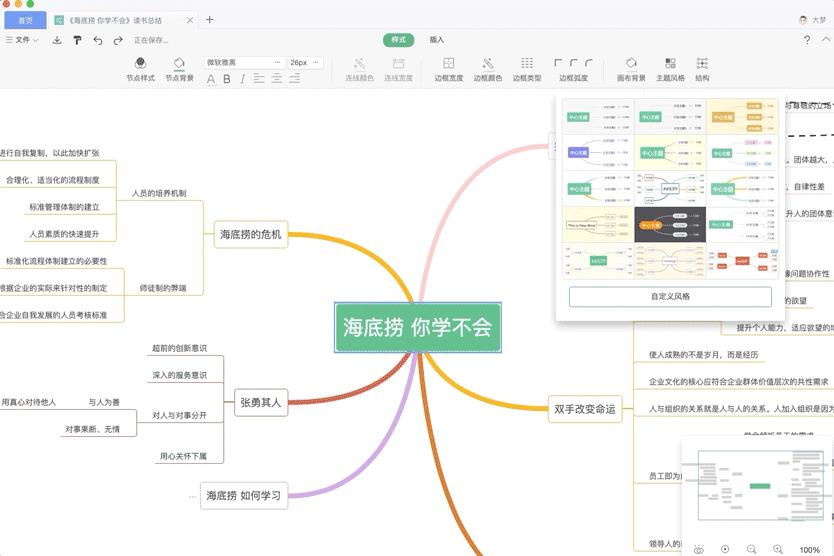Open the 文件 file menu
Image resolution: width=834 pixels, height=556 pixels.
[22, 40]
